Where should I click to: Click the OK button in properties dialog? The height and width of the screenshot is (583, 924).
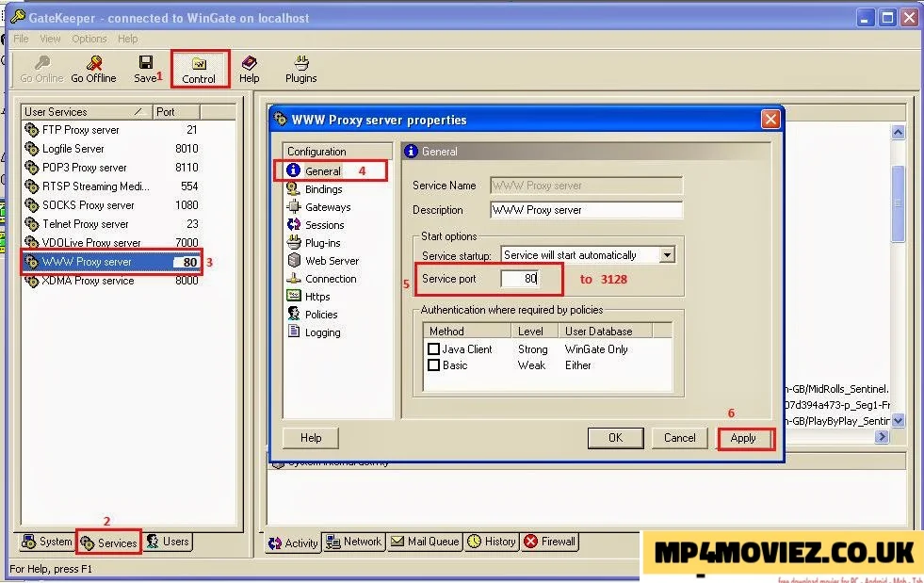click(x=615, y=438)
